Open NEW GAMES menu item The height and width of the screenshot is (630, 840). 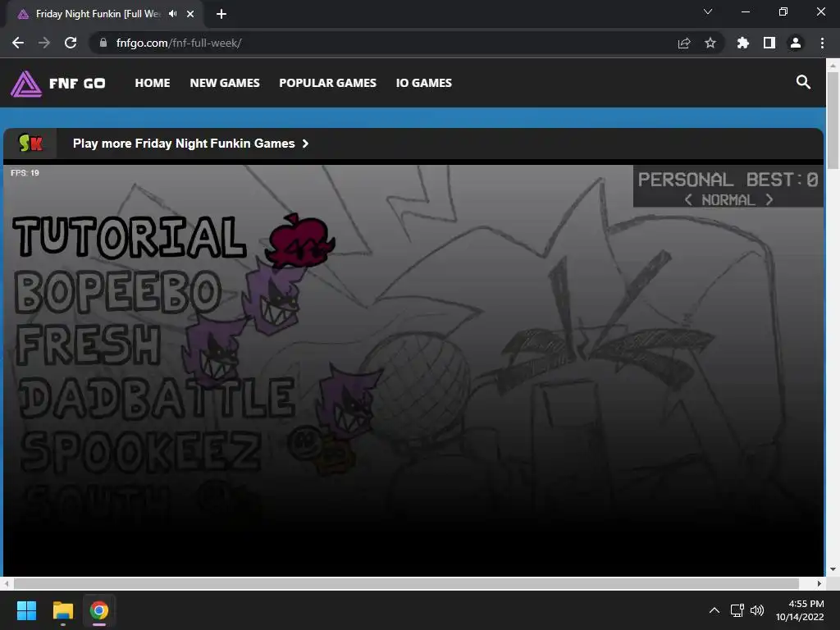225,83
